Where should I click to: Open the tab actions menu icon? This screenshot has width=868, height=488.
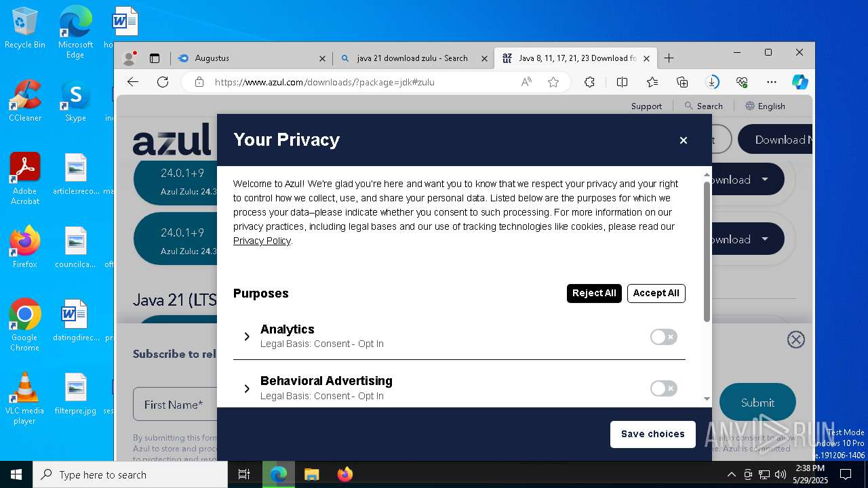tap(155, 58)
